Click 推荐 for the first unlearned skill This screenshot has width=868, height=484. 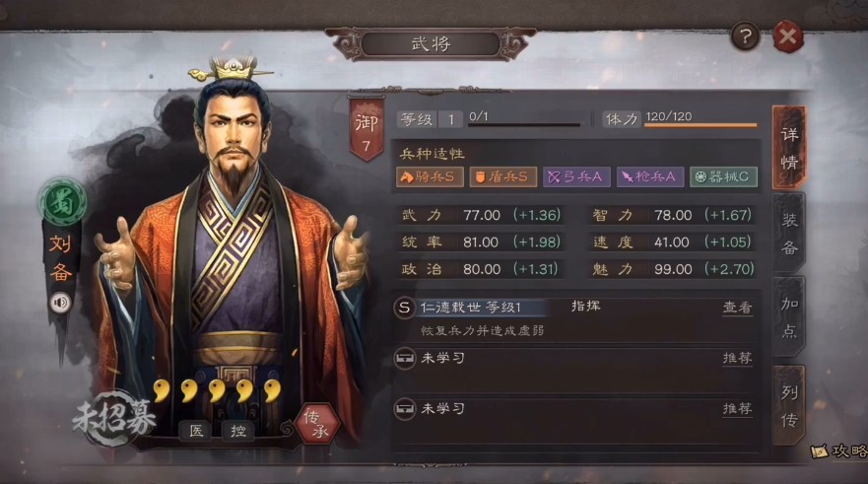pyautogui.click(x=737, y=358)
